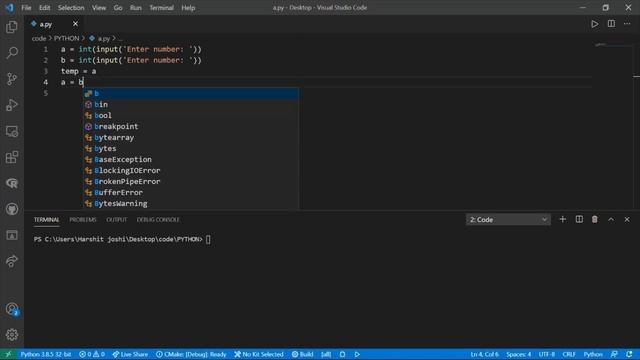This screenshot has width=640, height=360.
Task: Open the Help menu
Action: pyautogui.click(x=188, y=8)
